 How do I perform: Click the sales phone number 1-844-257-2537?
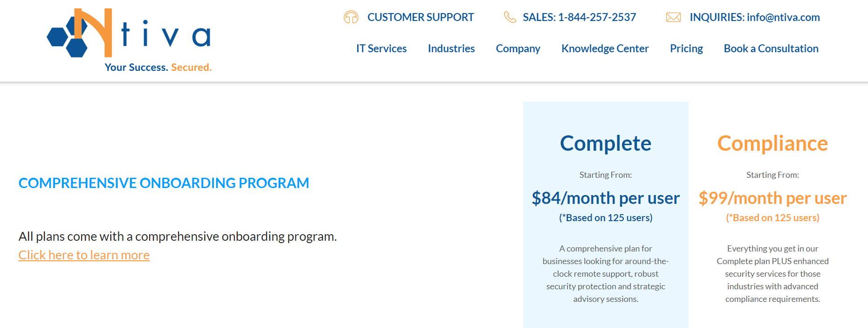[x=597, y=17]
